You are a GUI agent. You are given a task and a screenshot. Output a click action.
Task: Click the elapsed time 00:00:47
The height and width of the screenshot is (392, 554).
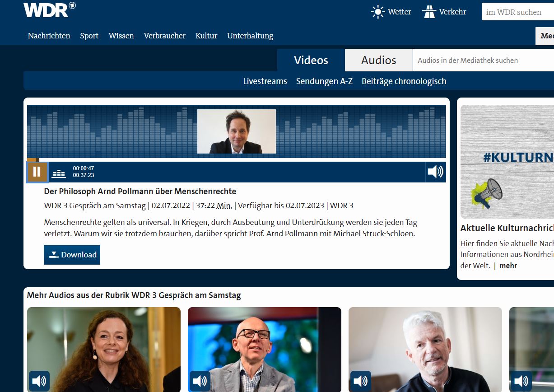pos(84,168)
